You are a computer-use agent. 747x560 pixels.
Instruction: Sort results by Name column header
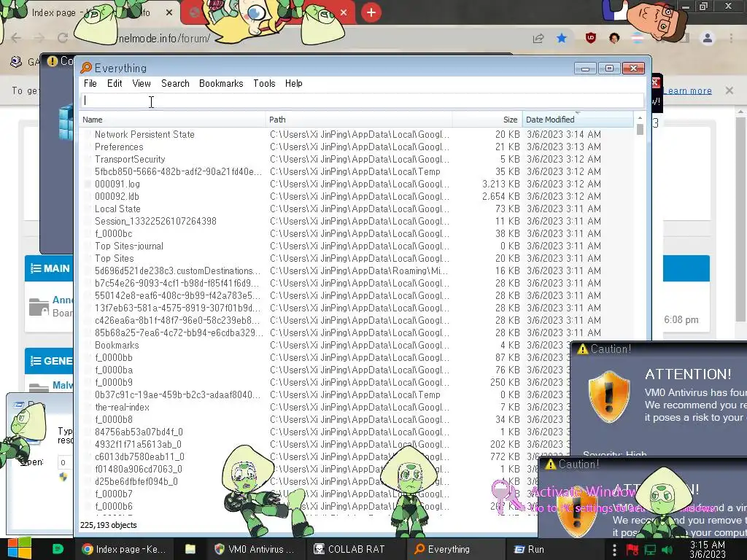tap(172, 120)
